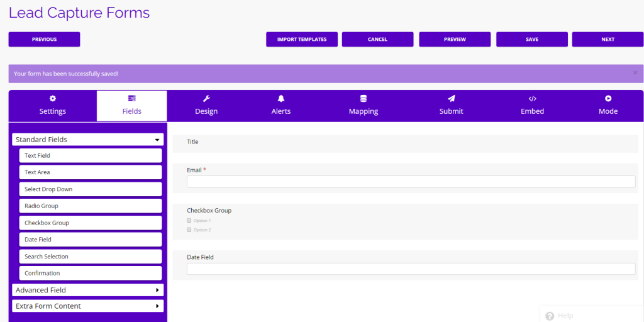Switch to the Mode tab

[x=608, y=106]
